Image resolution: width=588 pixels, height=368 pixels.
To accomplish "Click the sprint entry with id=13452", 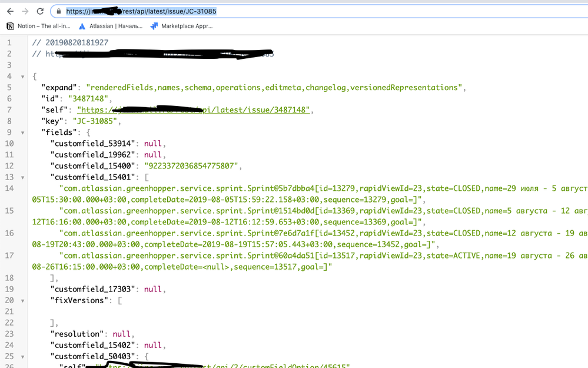I will point(310,239).
